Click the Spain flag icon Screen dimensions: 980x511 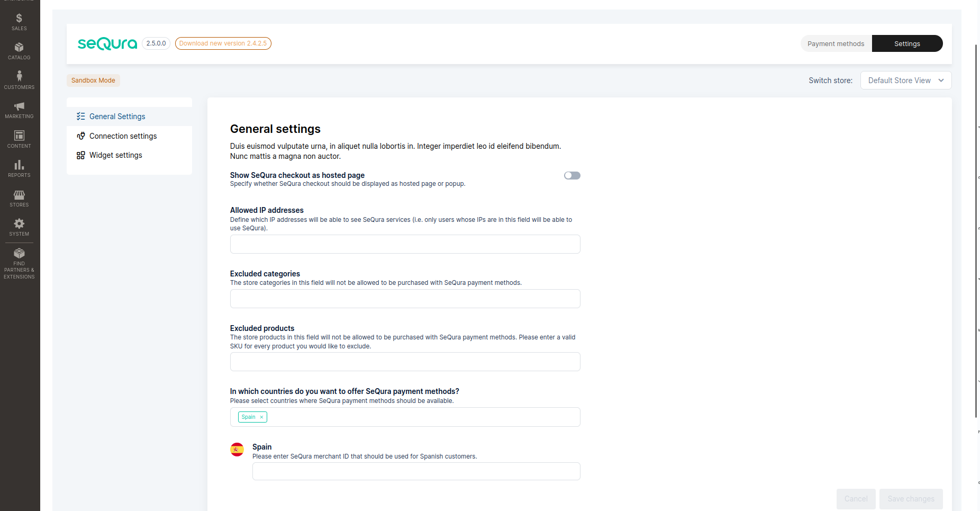click(237, 450)
